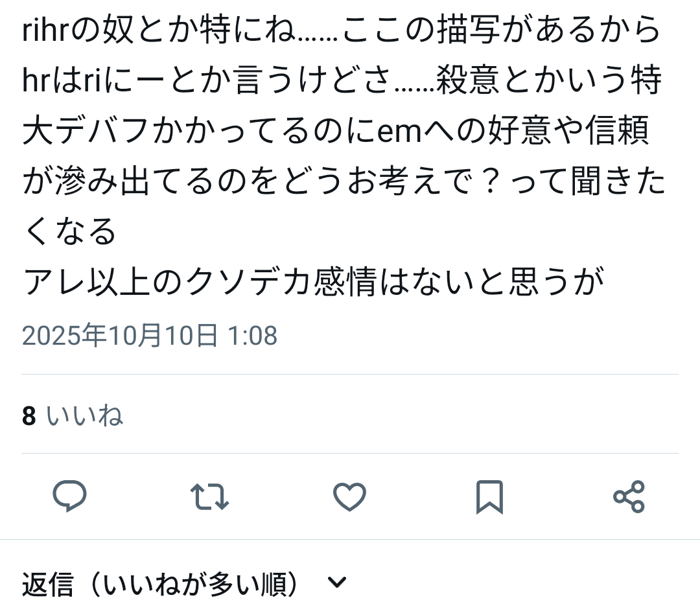Click the 2025年10月10日 1:08 timestamp

click(150, 336)
